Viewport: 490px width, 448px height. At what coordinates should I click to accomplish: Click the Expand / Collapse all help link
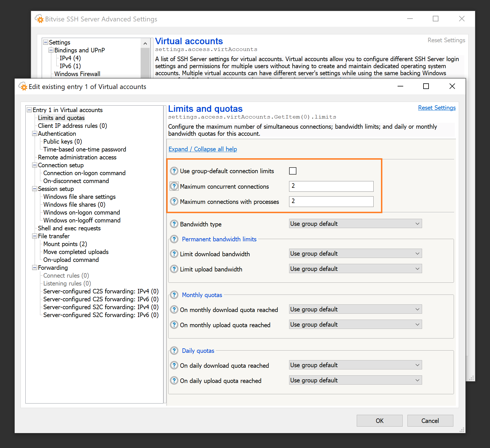(203, 149)
